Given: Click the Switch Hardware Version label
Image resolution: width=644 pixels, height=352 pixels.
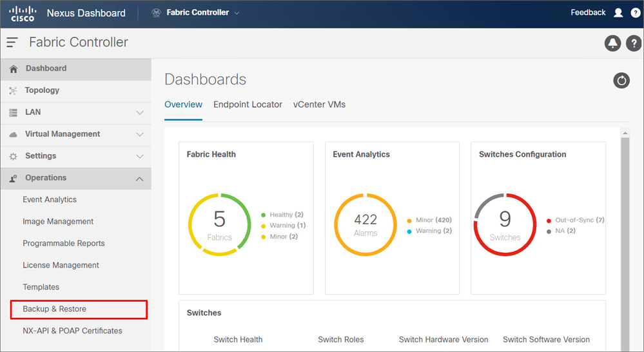Looking at the screenshot, I should (x=443, y=340).
